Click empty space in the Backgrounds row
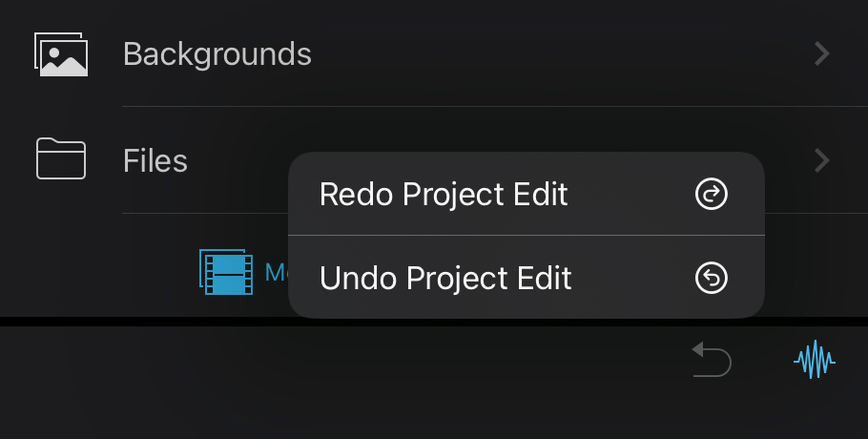Screen dimensions: 868x439 point(553,53)
